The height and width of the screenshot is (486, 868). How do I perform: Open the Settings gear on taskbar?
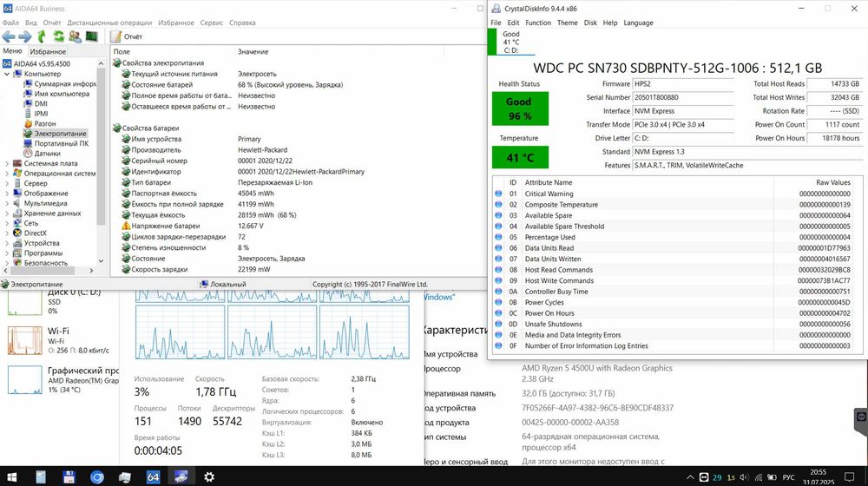click(209, 476)
